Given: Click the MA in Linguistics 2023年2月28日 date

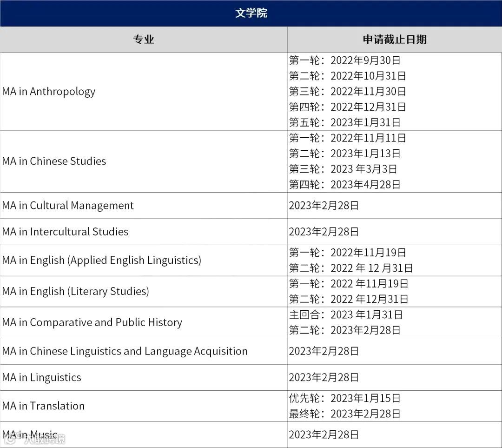Looking at the screenshot, I should [324, 377].
